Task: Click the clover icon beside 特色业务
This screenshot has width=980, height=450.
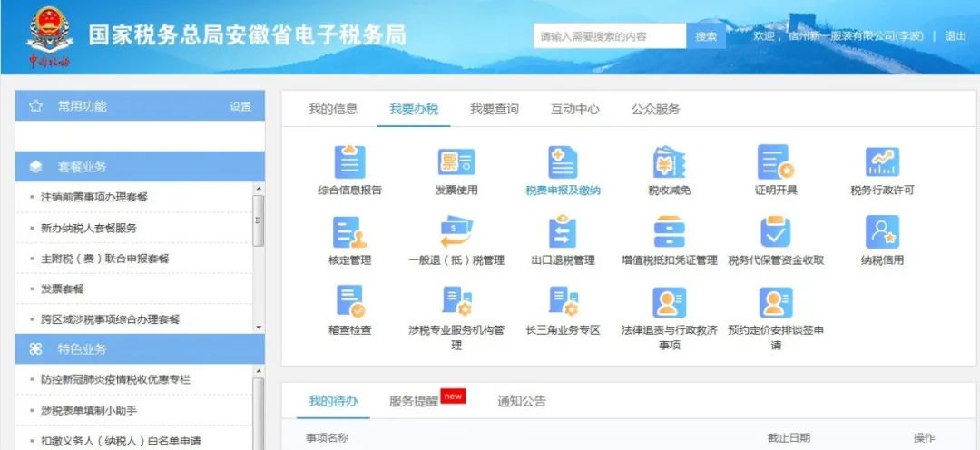Action: (x=35, y=349)
